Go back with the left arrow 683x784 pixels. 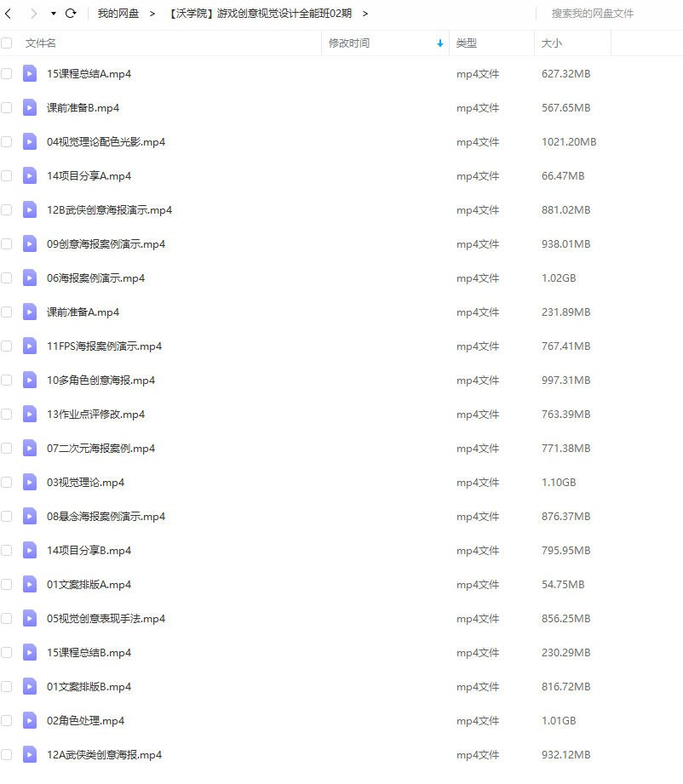click(x=8, y=14)
